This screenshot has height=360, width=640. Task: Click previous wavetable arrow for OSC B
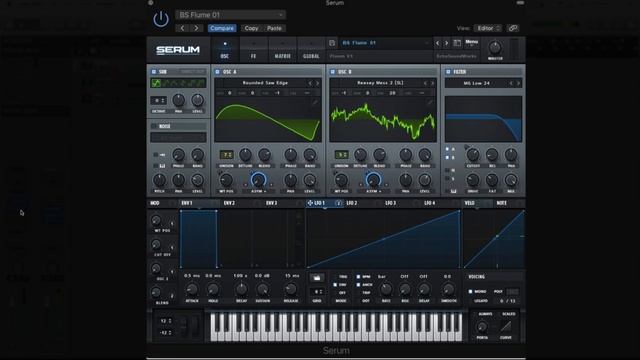[425, 83]
